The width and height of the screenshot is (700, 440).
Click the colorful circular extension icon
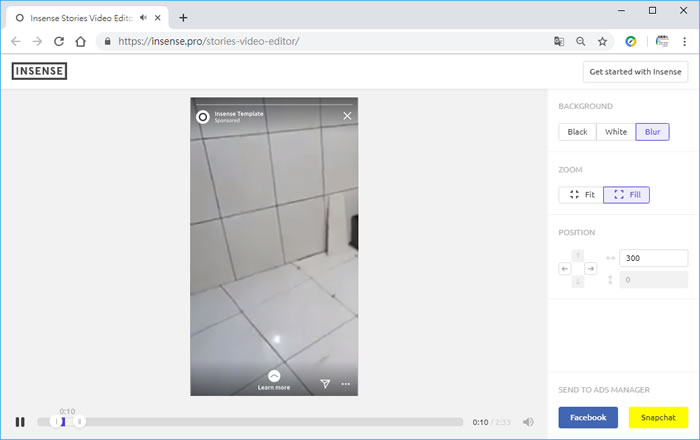pyautogui.click(x=631, y=42)
